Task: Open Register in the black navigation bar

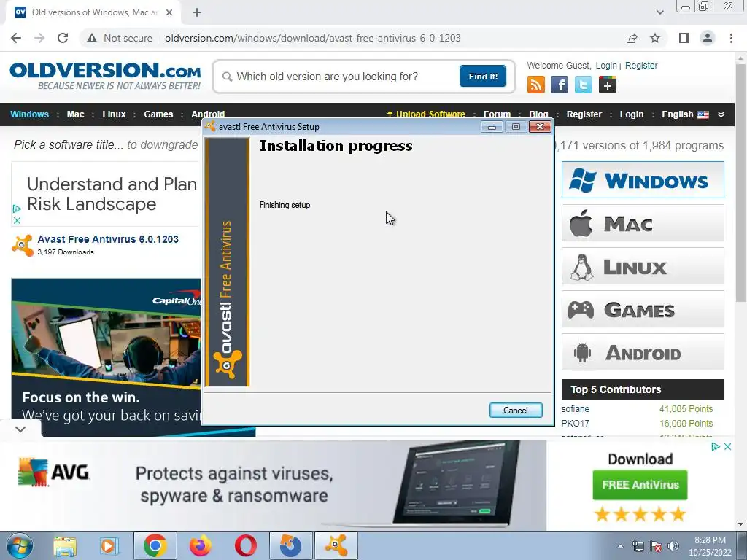Action: point(584,114)
